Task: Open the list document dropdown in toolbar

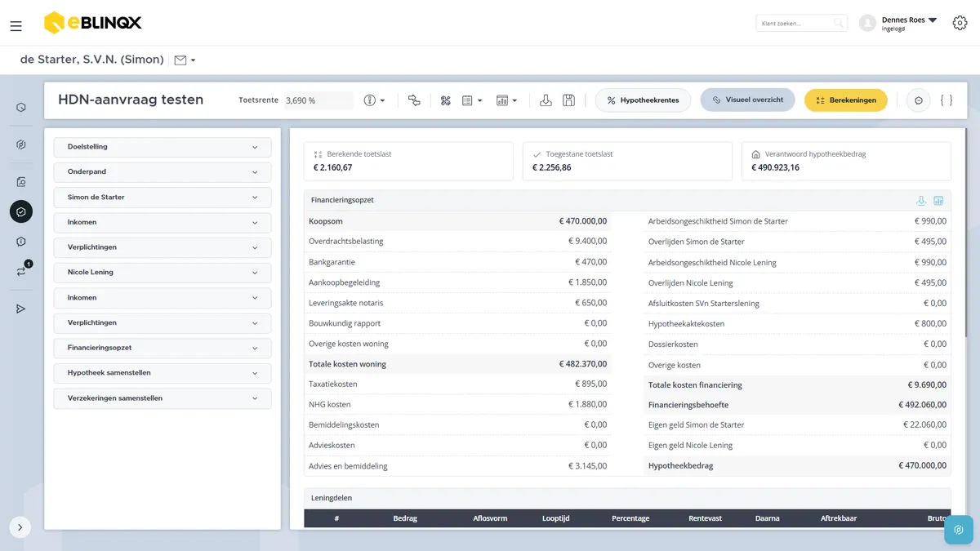Action: click(x=472, y=100)
